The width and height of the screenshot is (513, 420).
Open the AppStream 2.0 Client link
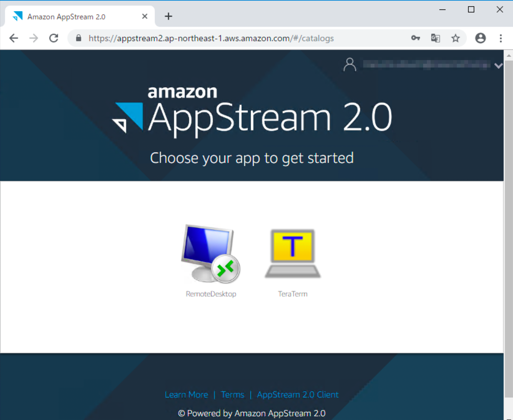(x=298, y=395)
